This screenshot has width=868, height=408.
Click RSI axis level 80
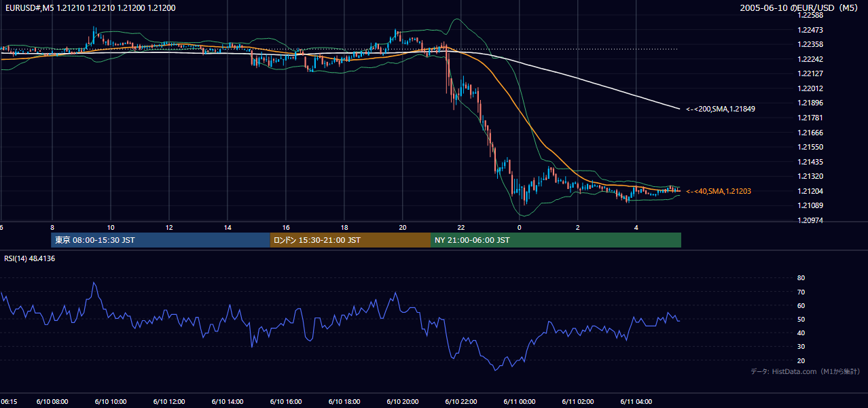[x=801, y=278]
